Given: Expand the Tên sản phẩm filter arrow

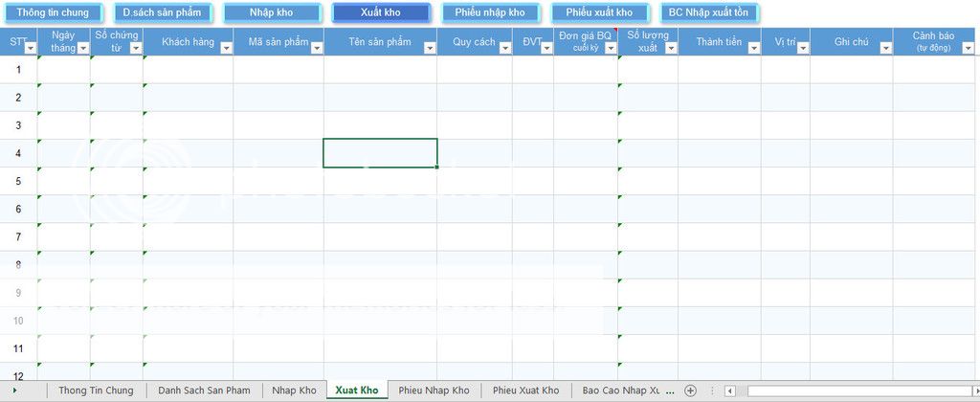Looking at the screenshot, I should (430, 48).
